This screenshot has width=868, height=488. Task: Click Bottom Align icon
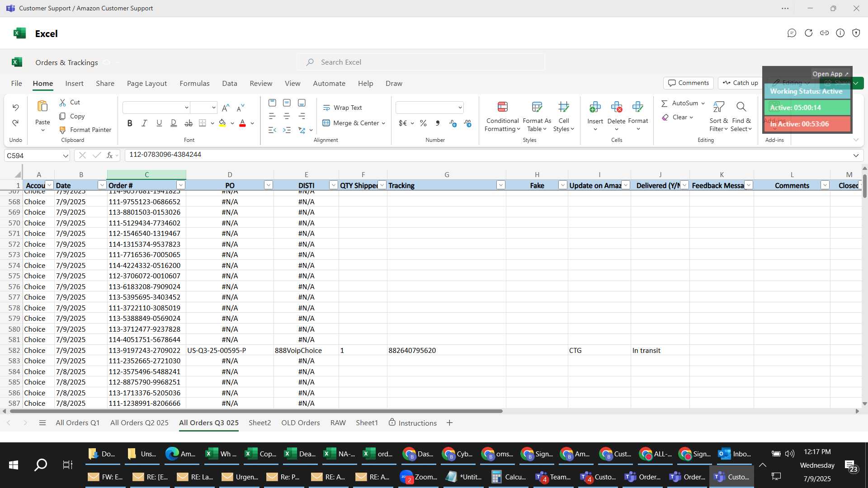pos(302,103)
